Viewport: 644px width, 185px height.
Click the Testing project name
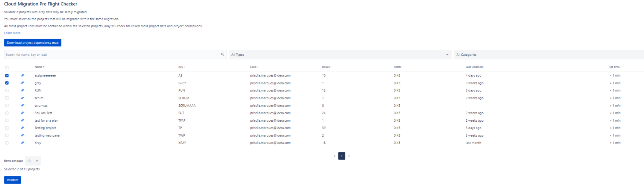click(45, 128)
